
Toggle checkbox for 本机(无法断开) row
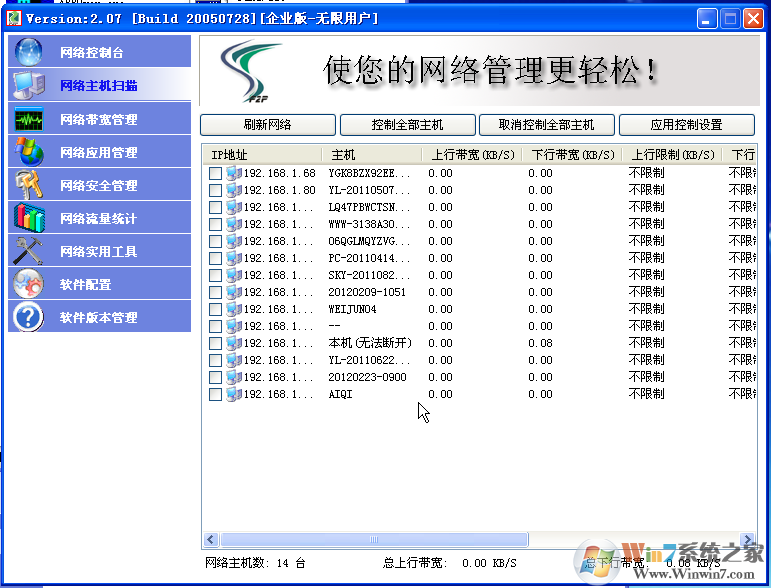[x=216, y=343]
